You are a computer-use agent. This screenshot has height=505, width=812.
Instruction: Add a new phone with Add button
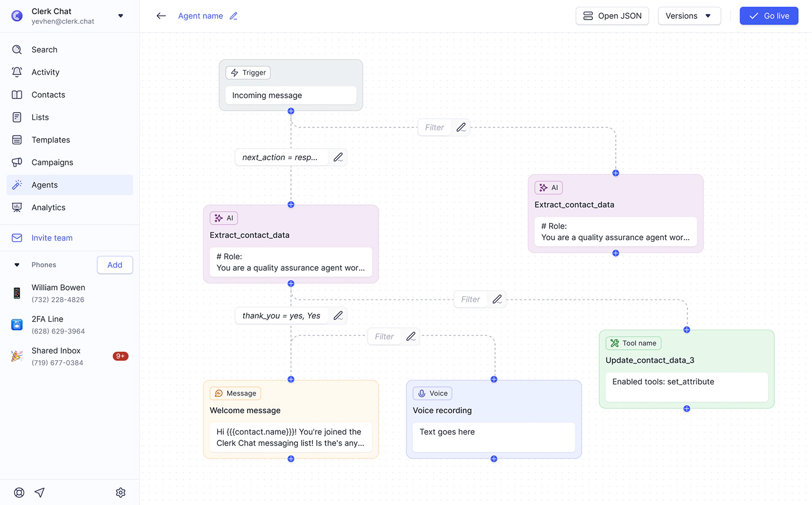pyautogui.click(x=115, y=265)
